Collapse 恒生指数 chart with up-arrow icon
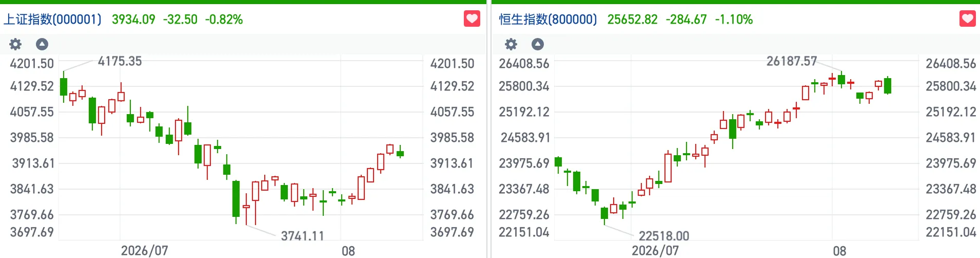This screenshot has width=980, height=258. (537, 44)
